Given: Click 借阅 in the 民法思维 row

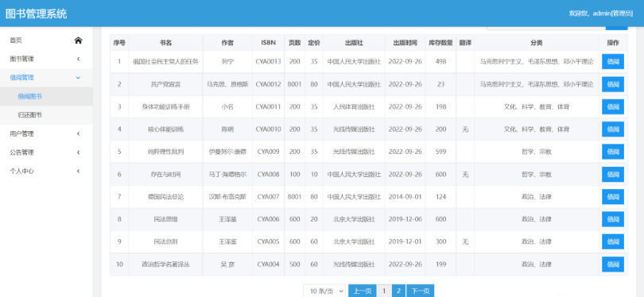Looking at the screenshot, I should (613, 219).
